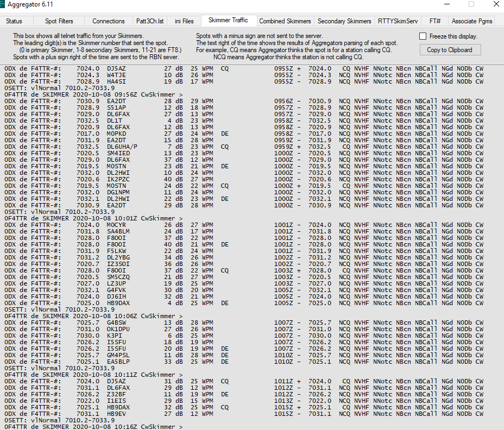This screenshot has width=504, height=430.
Task: Click the SKIMMER 2020-10-08 10:11Z line
Action: [93, 375]
